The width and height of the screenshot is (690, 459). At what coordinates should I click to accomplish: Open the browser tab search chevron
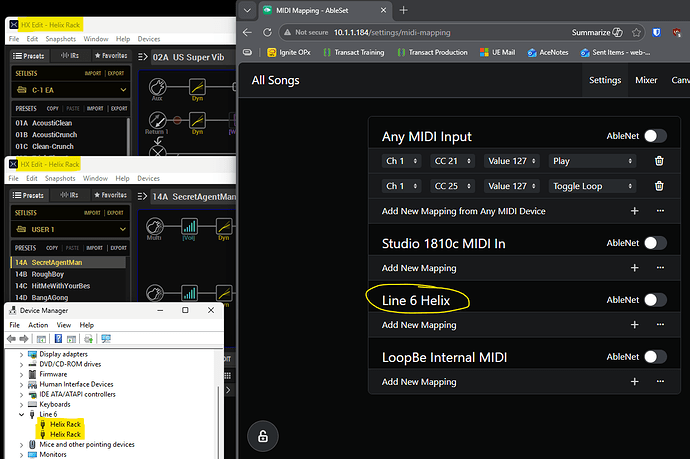point(247,10)
